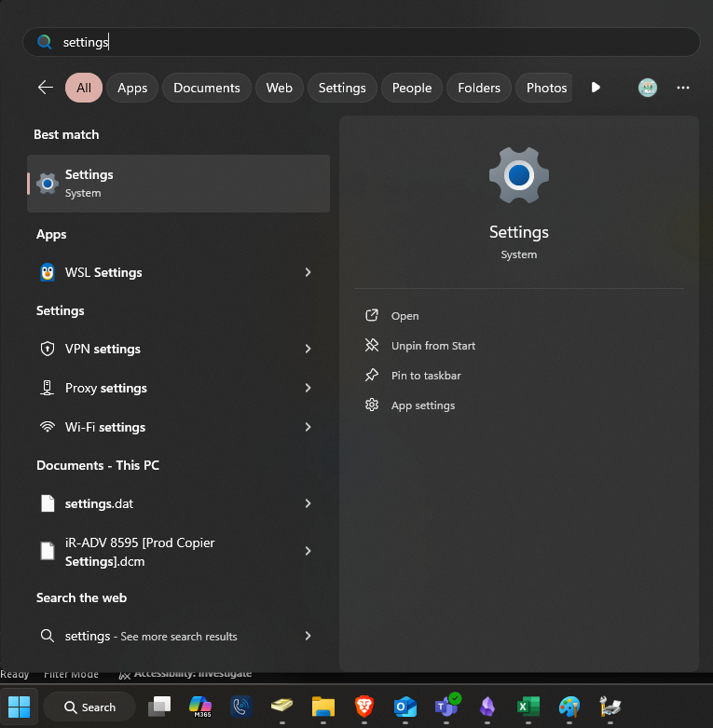
Task: Open Microsoft Teams from taskbar
Action: (446, 707)
